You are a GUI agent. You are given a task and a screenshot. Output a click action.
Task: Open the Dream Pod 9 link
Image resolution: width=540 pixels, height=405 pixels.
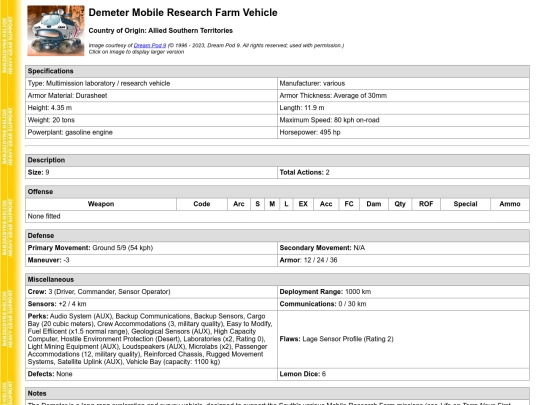(x=150, y=45)
